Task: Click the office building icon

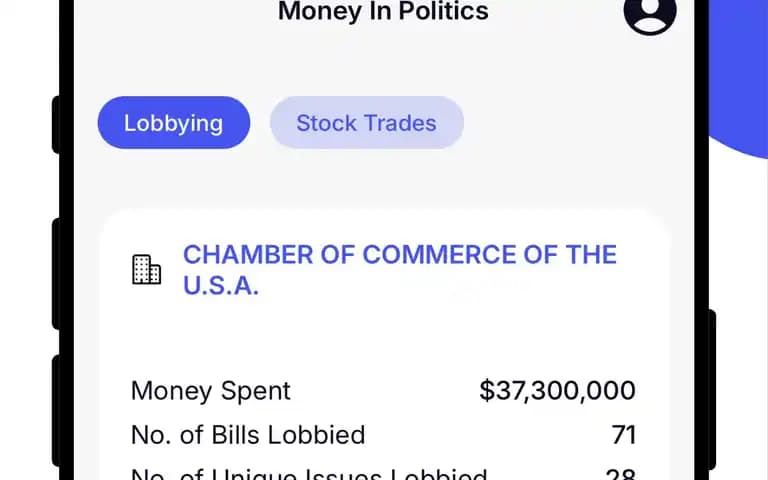Action: pos(146,269)
